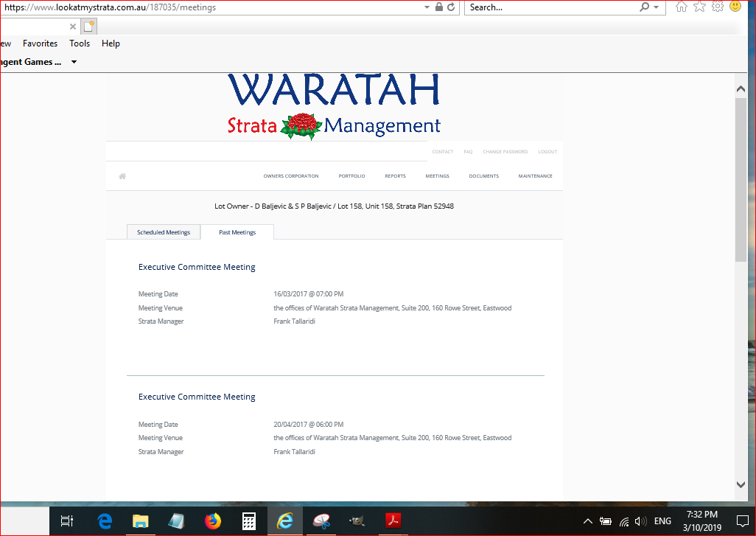Open the Documents navigation item
This screenshot has width=756, height=536.
tap(483, 176)
